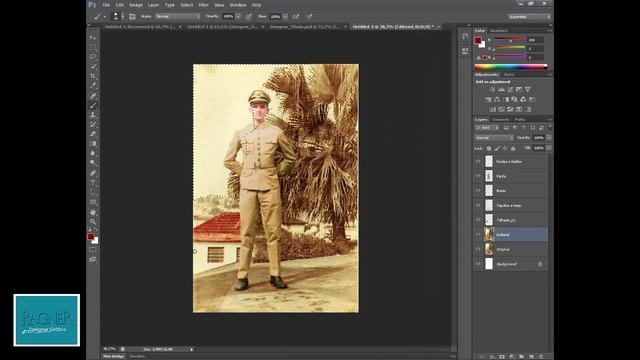The image size is (640, 360).
Task: Open the Essentials workspace dropdown
Action: coord(529,17)
